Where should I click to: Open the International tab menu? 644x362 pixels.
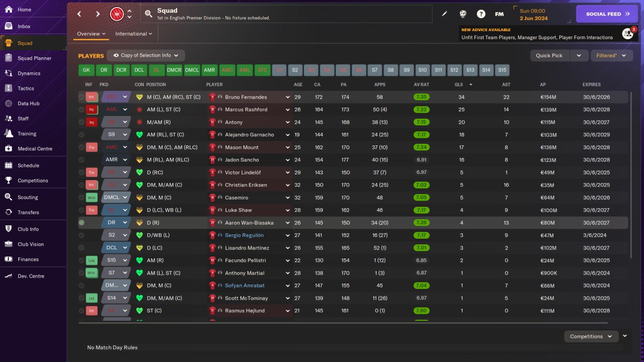[134, 34]
